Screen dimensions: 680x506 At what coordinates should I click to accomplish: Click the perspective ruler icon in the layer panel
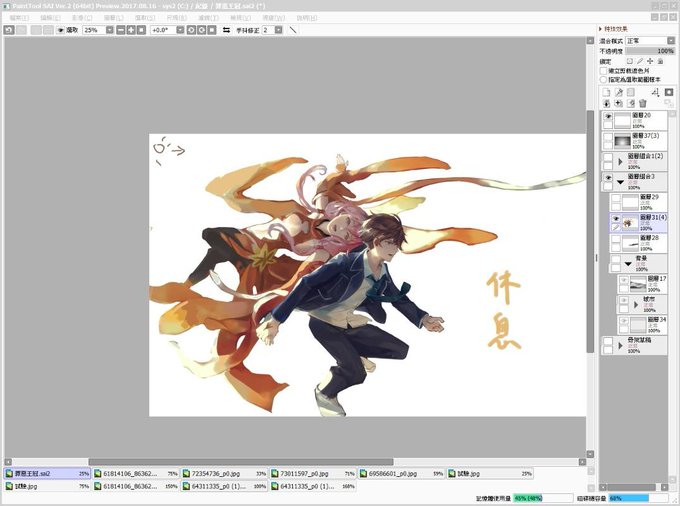655,92
